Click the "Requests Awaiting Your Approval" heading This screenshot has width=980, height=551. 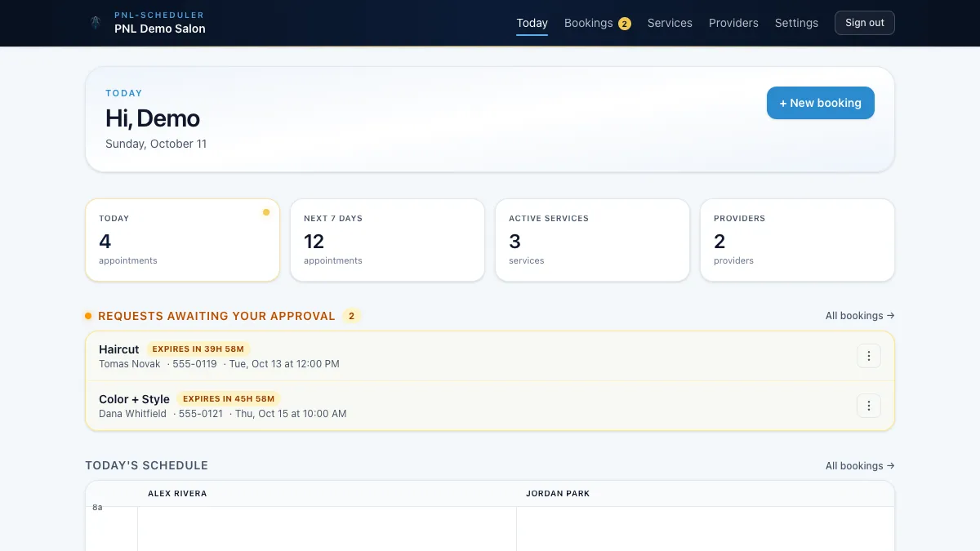pos(216,316)
